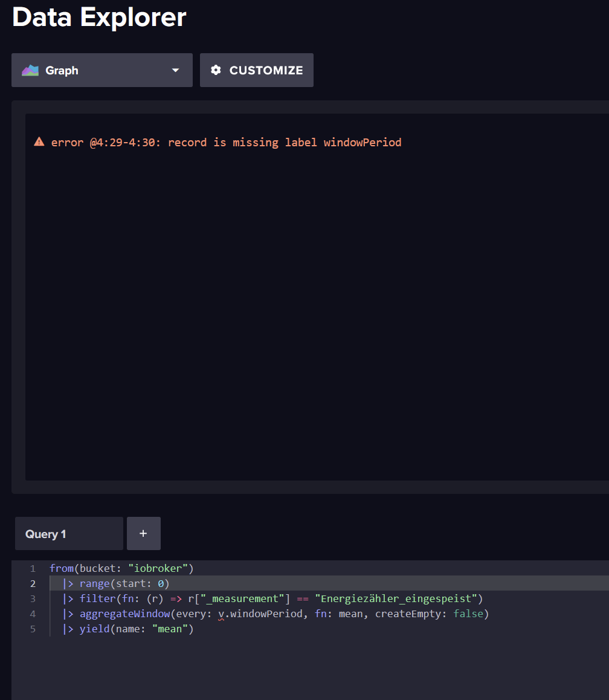Click the gear icon on the CUSTOMIZE button
Viewport: 609px width, 700px height.
[x=216, y=70]
